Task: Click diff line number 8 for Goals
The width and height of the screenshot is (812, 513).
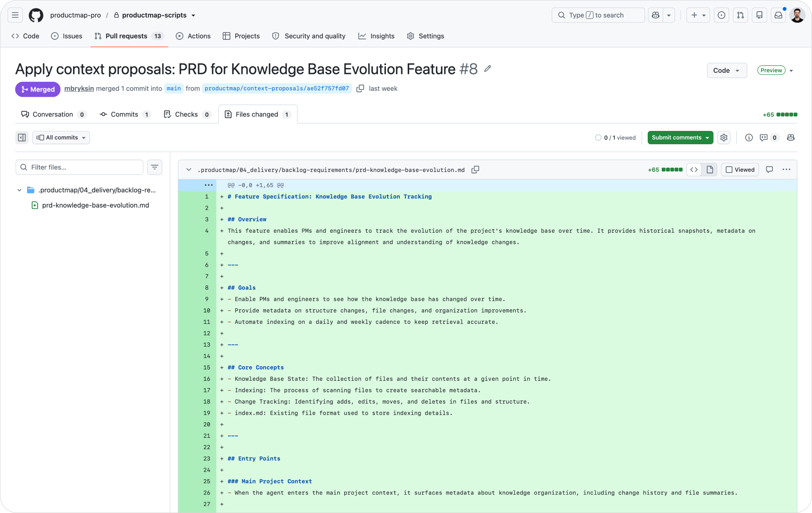Action: click(x=207, y=288)
